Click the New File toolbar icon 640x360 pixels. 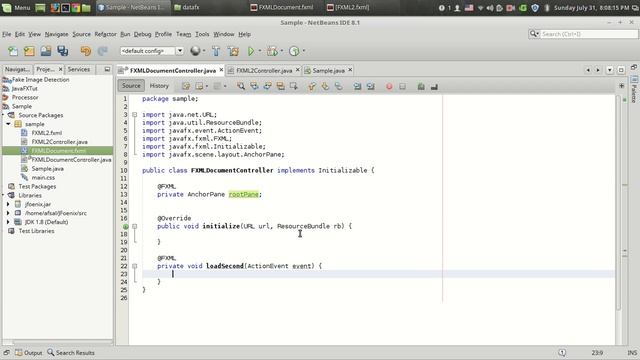pyautogui.click(x=13, y=51)
